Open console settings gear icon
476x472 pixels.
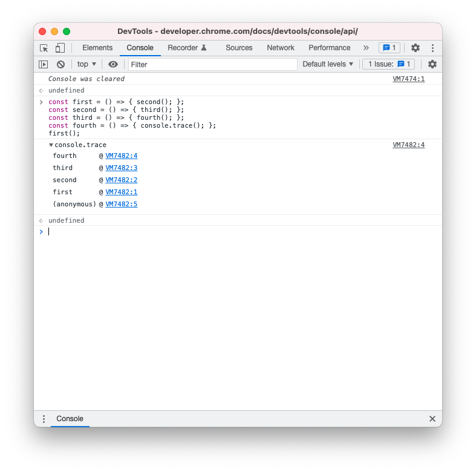tap(432, 64)
